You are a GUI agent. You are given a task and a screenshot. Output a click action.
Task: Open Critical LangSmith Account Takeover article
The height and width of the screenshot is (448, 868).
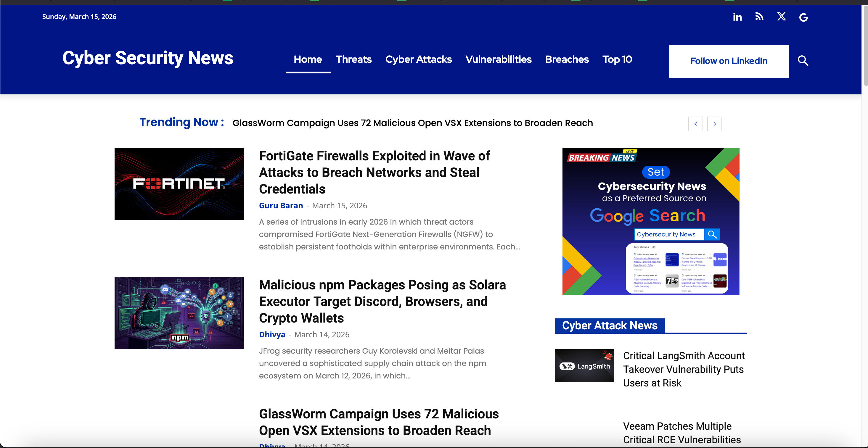[684, 370]
